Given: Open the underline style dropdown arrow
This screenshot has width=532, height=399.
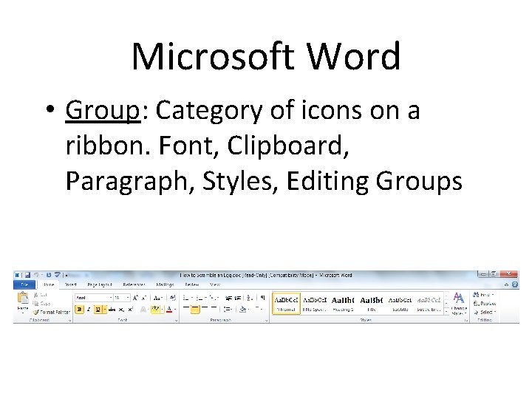Looking at the screenshot, I should pyautogui.click(x=105, y=310).
